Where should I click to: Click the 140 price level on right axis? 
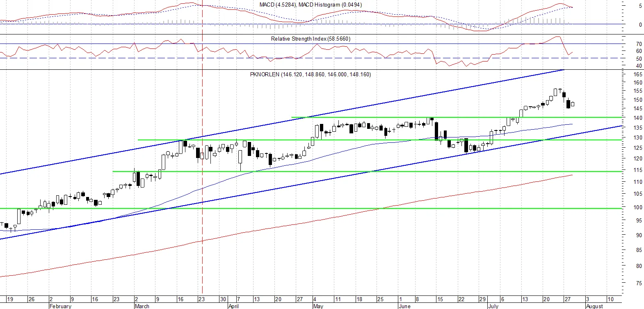[x=638, y=118]
